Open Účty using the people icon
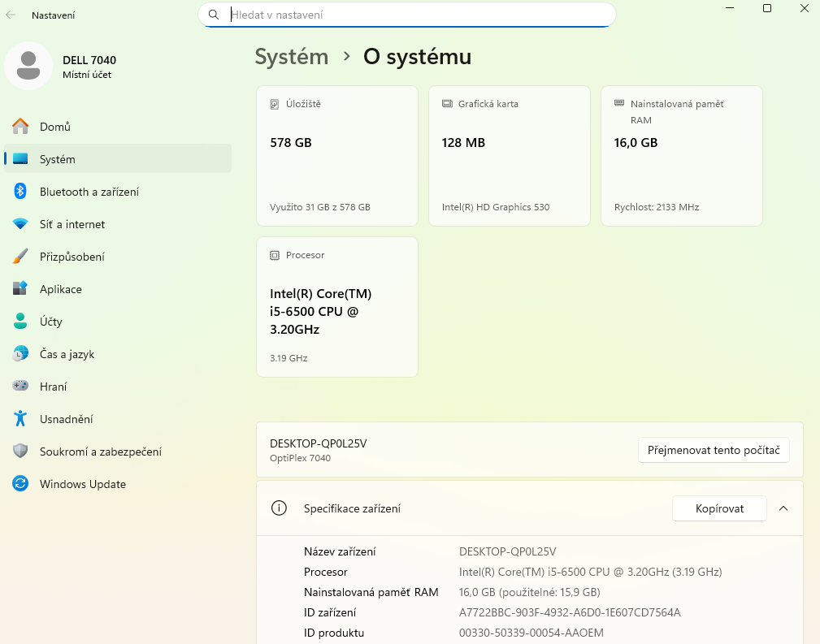The height and width of the screenshot is (644, 820). tap(22, 321)
